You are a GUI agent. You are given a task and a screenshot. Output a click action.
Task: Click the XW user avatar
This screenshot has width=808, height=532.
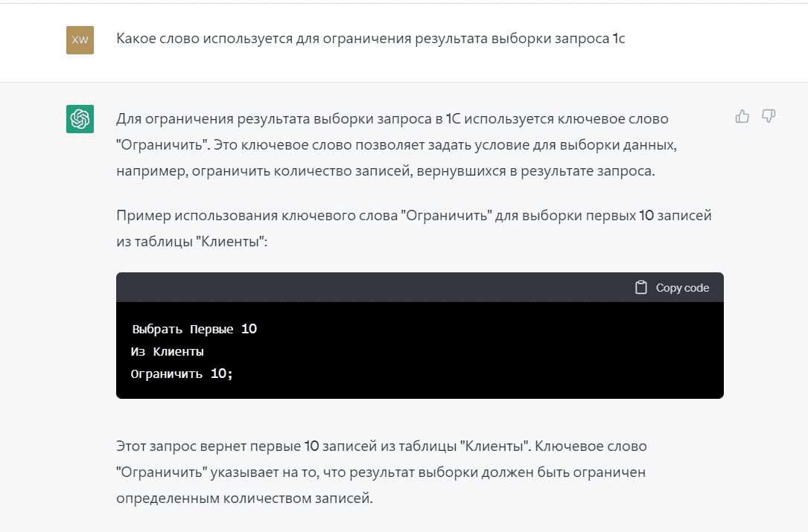(x=80, y=39)
